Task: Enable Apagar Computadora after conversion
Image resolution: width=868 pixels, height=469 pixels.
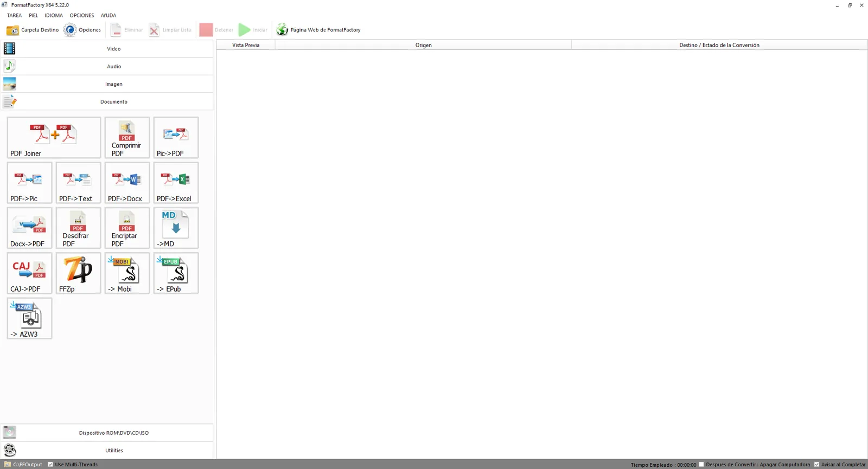Action: tap(701, 464)
